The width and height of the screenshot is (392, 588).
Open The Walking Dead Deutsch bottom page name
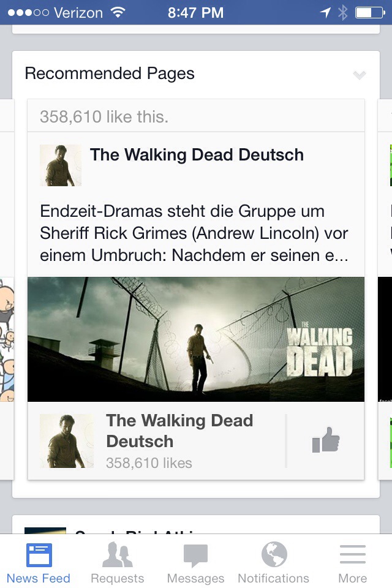point(179,431)
